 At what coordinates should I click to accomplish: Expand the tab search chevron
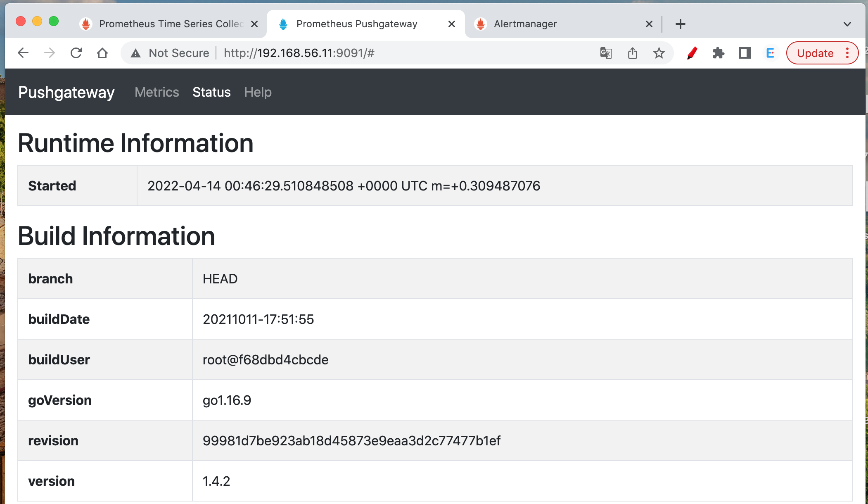coord(847,24)
